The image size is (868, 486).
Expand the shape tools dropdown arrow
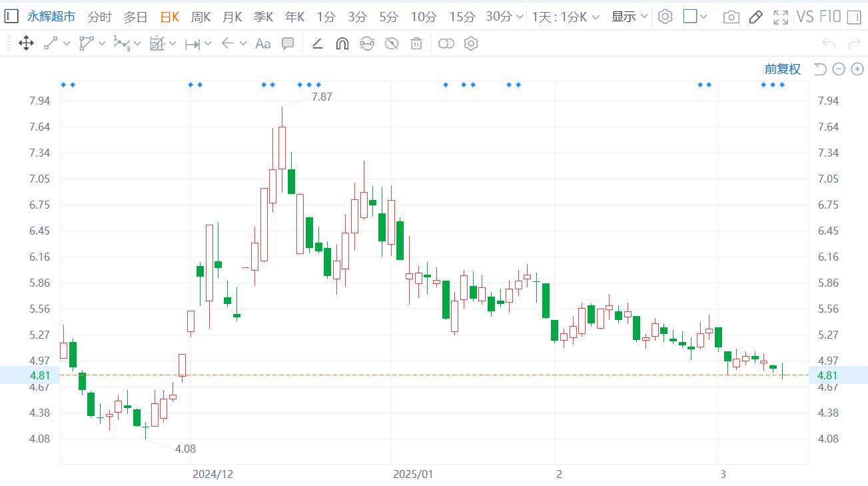click(102, 44)
